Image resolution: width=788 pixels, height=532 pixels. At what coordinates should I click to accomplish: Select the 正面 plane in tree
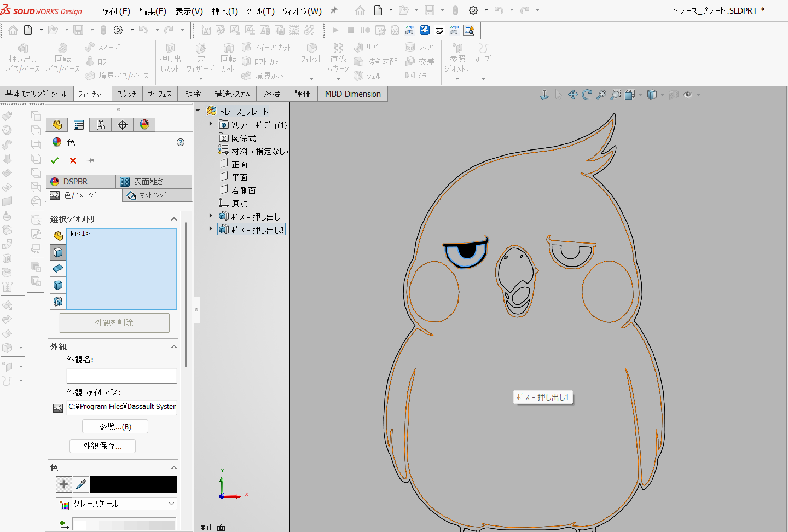pyautogui.click(x=234, y=164)
